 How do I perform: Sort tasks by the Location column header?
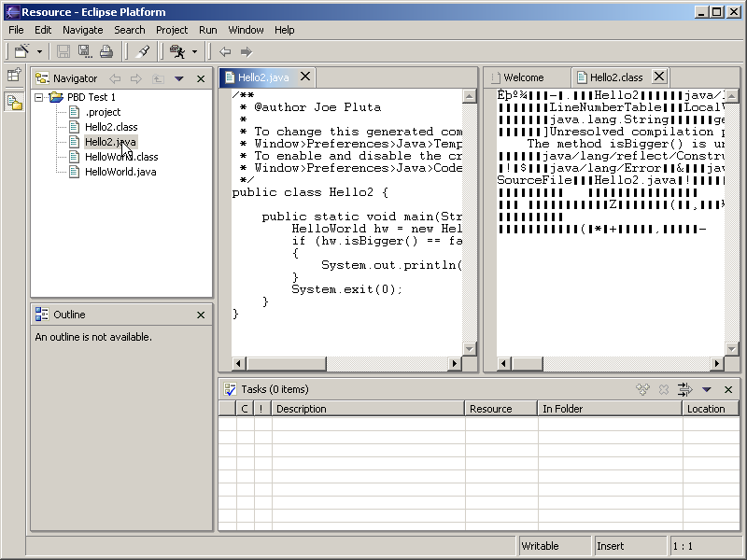(x=712, y=409)
